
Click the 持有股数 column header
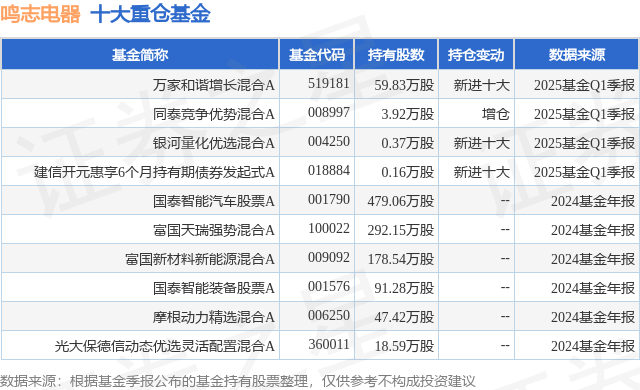point(396,55)
